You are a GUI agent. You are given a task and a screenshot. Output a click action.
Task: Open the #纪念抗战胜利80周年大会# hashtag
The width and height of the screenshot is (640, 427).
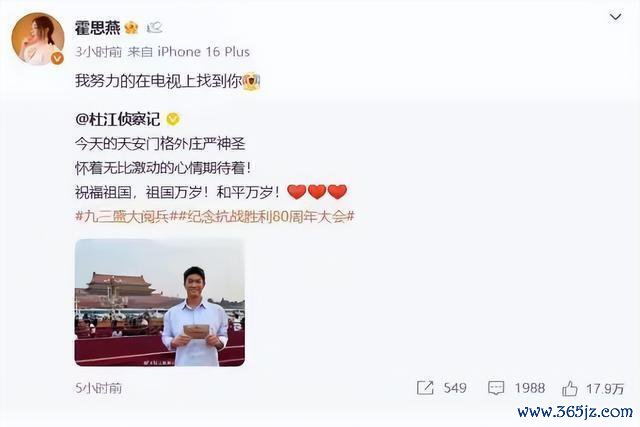click(x=262, y=216)
